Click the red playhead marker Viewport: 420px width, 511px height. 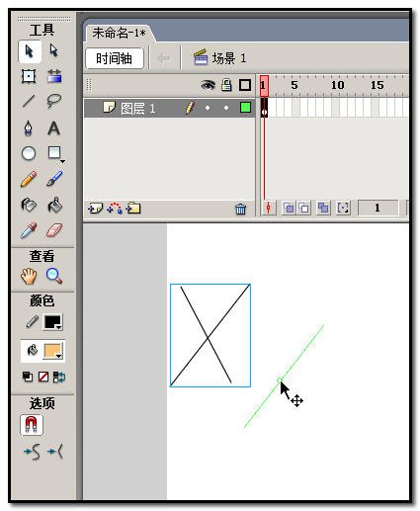click(264, 86)
